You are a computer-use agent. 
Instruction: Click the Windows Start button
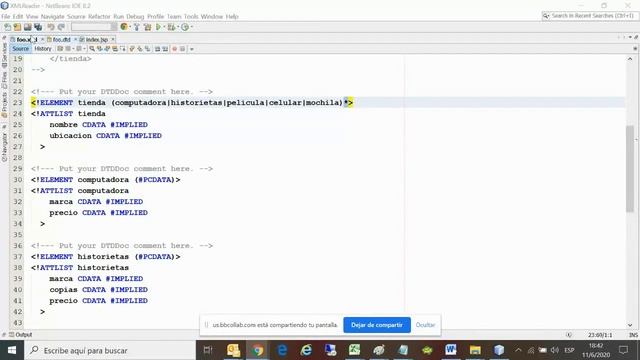pos(12,350)
